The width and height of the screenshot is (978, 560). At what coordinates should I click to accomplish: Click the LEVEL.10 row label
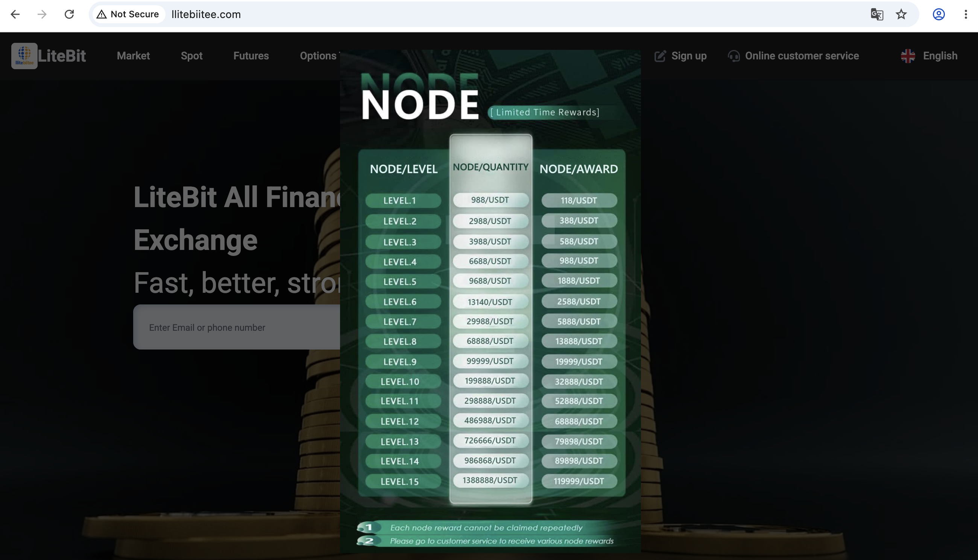pyautogui.click(x=403, y=381)
